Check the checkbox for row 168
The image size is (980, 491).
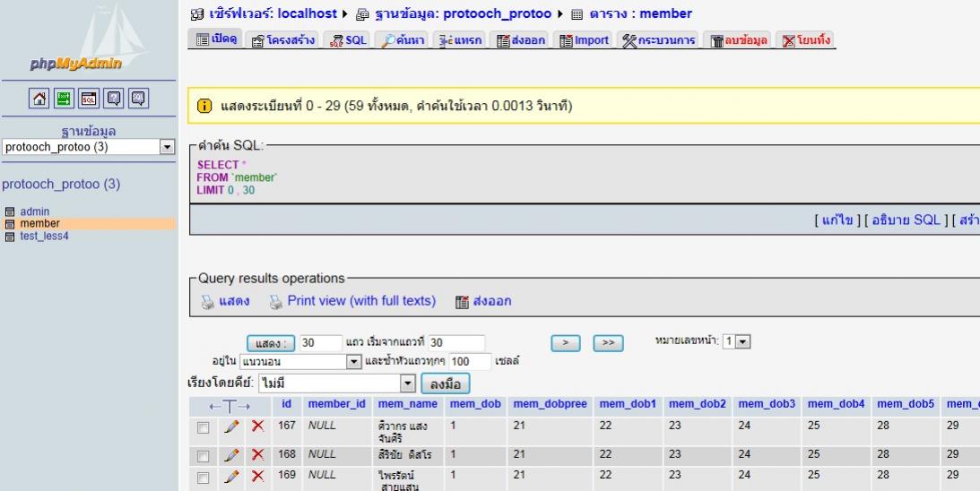[x=204, y=457]
